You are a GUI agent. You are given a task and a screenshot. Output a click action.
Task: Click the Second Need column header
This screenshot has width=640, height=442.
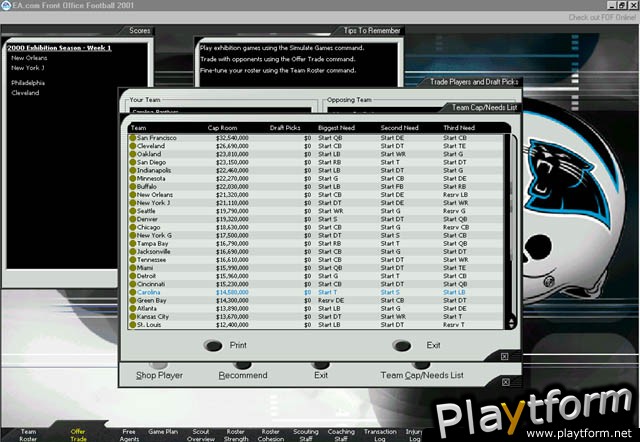click(399, 128)
